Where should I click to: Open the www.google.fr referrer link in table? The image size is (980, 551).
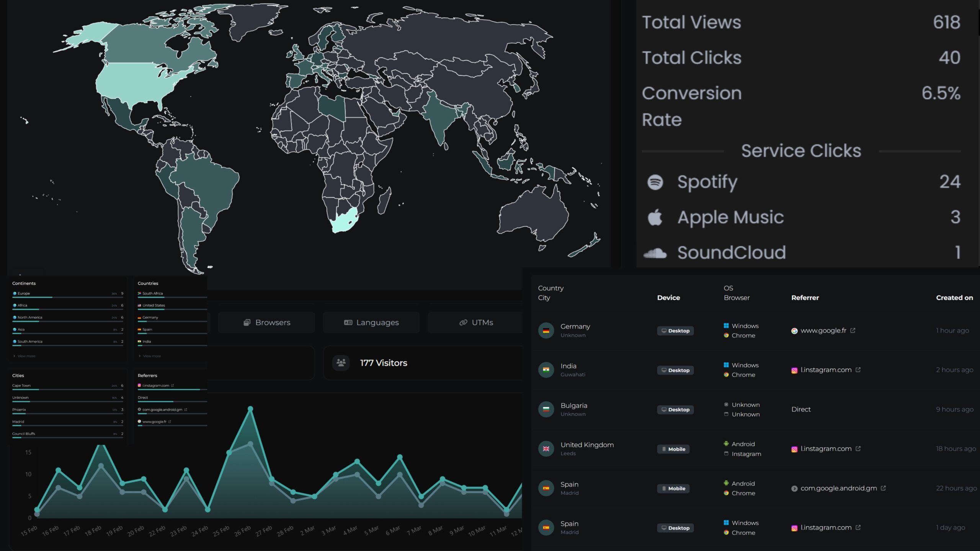coord(823,331)
